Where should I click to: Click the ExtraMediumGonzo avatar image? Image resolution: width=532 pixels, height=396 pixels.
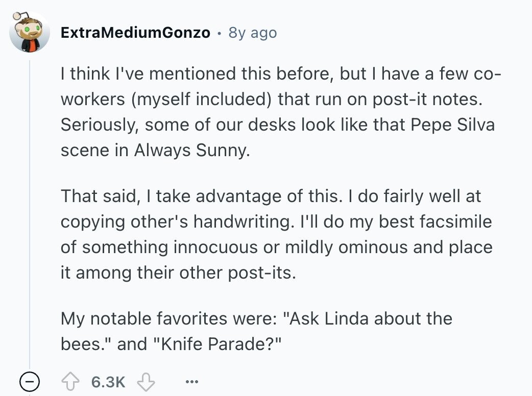tap(31, 33)
